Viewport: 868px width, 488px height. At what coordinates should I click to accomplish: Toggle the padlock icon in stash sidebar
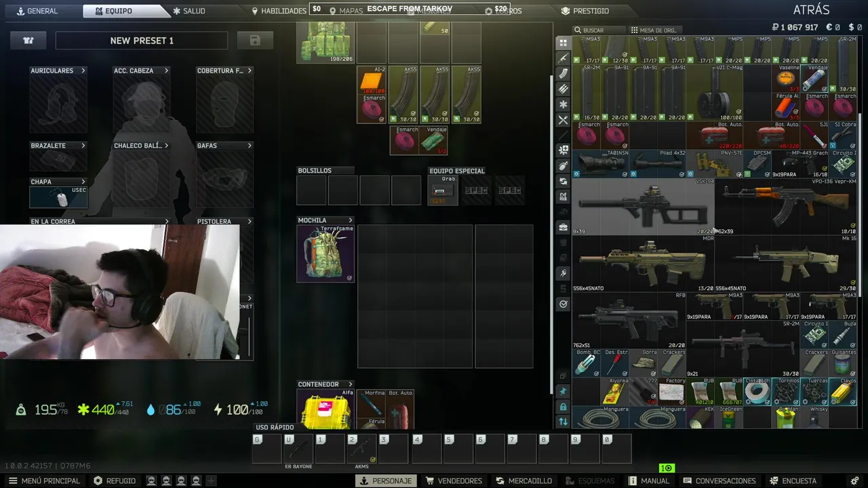coord(563,407)
